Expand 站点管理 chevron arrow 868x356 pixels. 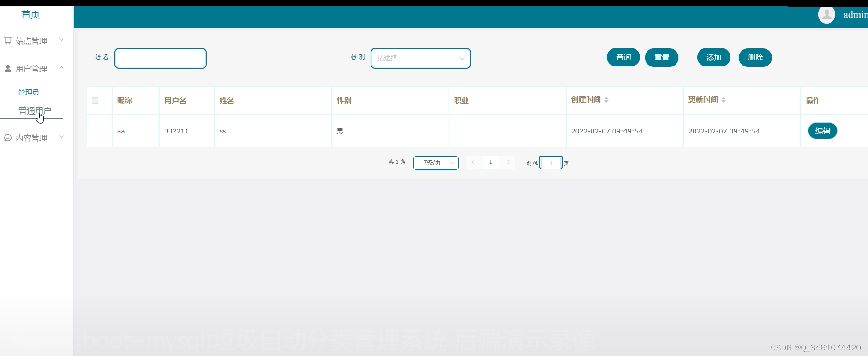tap(61, 40)
